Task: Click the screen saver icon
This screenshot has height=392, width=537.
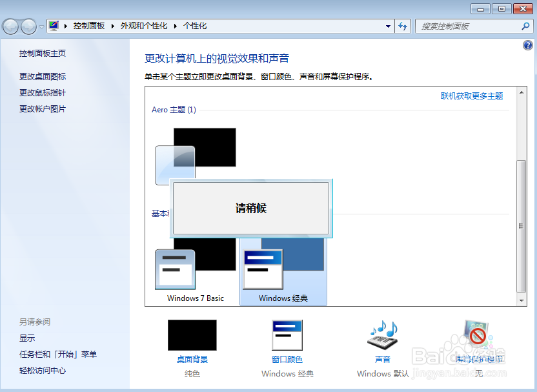Action: tap(478, 334)
